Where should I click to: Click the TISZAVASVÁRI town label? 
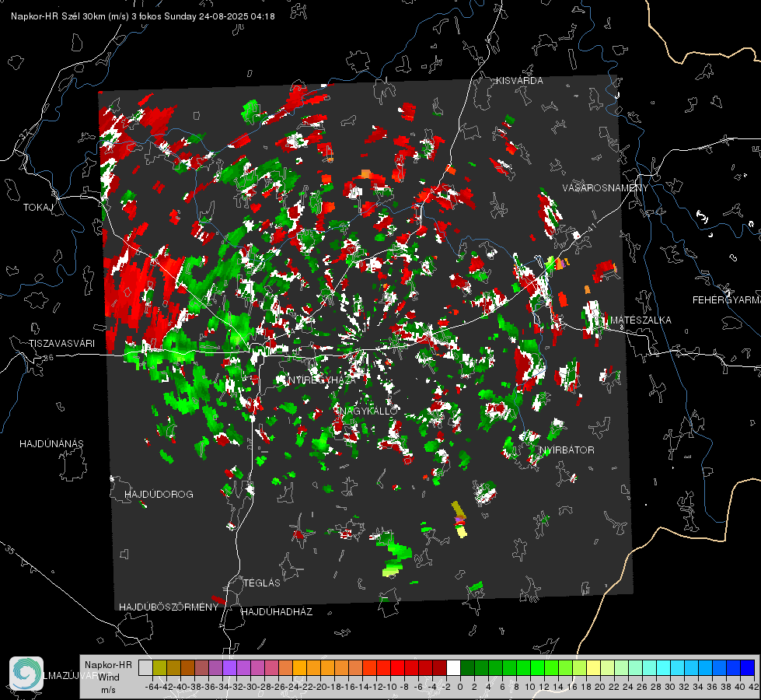pos(61,344)
